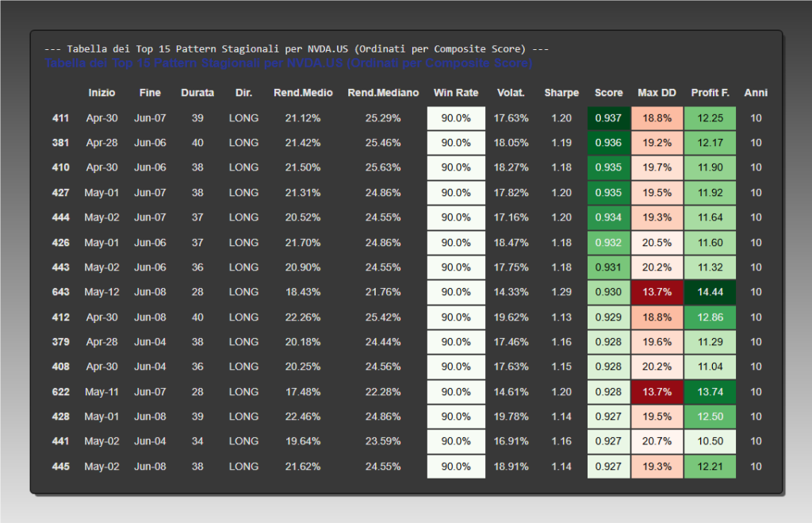Click LONG direction in row 445

243,467
